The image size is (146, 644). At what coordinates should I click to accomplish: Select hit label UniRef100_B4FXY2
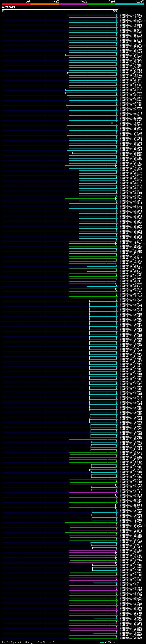131,527
